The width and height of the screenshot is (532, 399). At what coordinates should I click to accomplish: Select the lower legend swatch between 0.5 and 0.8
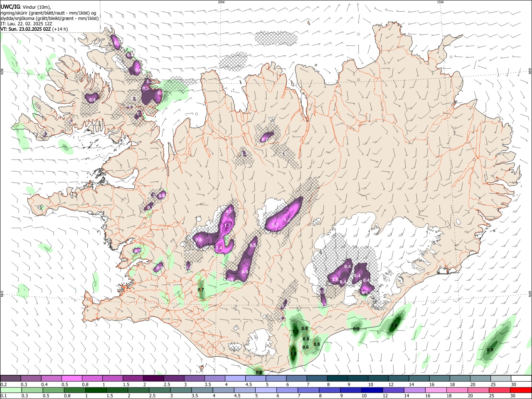point(54,390)
